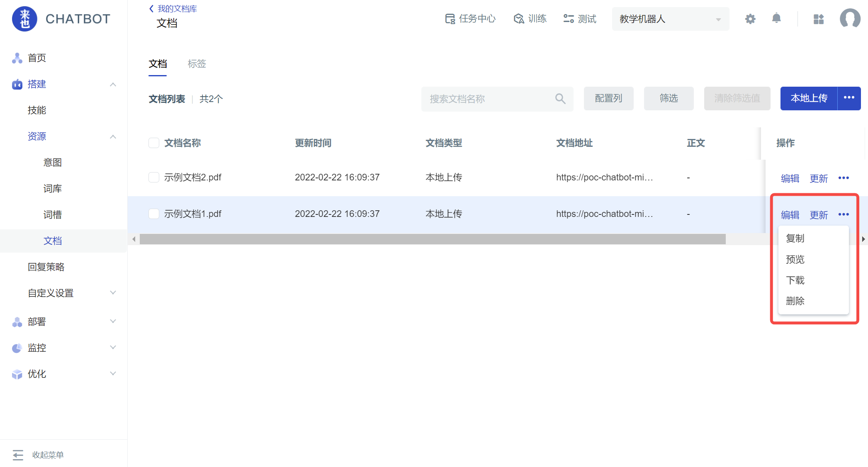The width and height of the screenshot is (868, 467).
Task: Open the user avatar menu
Action: [850, 19]
